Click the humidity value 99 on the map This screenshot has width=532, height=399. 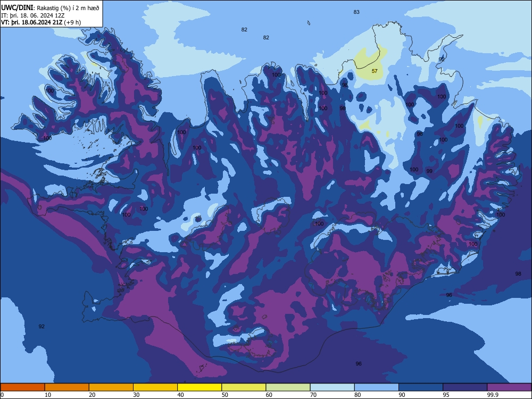(x=429, y=171)
